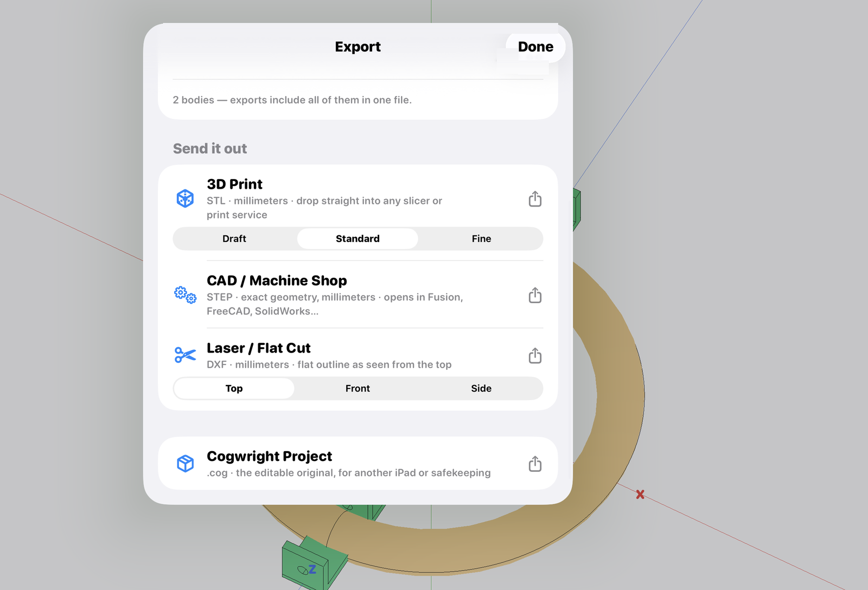Tap the Done button
Screen dimensions: 868x590
pyautogui.click(x=535, y=47)
